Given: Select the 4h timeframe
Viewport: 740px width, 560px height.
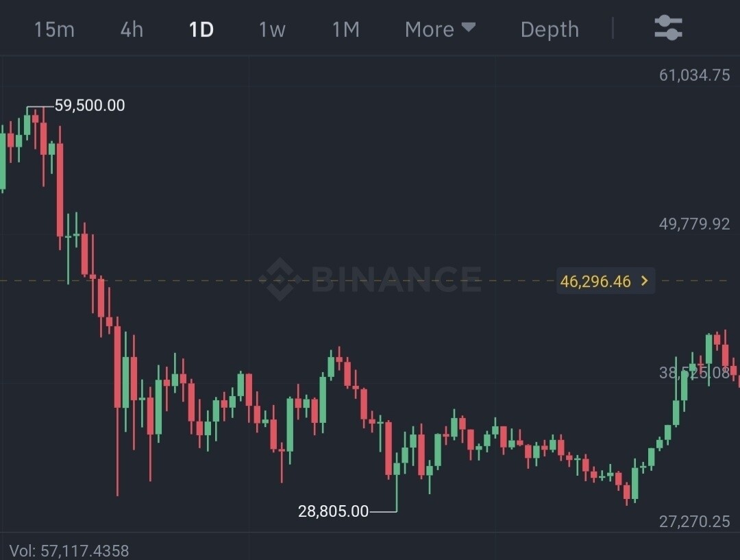Looking at the screenshot, I should tap(132, 29).
